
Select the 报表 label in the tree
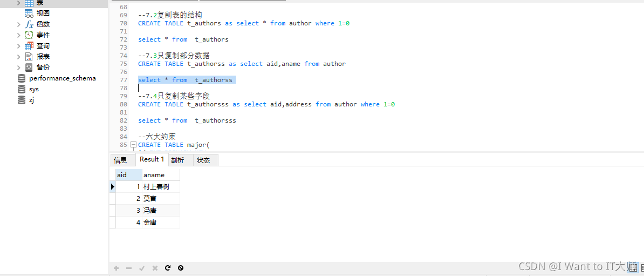pyautogui.click(x=43, y=56)
